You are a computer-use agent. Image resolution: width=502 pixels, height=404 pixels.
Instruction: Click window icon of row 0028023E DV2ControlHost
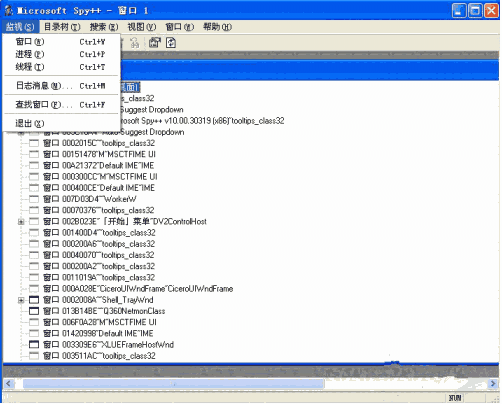pos(34,222)
